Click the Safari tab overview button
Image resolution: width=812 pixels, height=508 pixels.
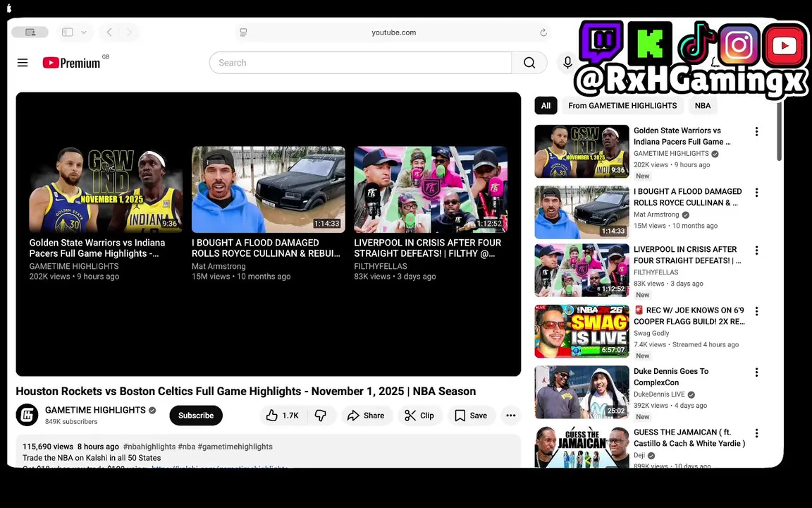point(30,32)
